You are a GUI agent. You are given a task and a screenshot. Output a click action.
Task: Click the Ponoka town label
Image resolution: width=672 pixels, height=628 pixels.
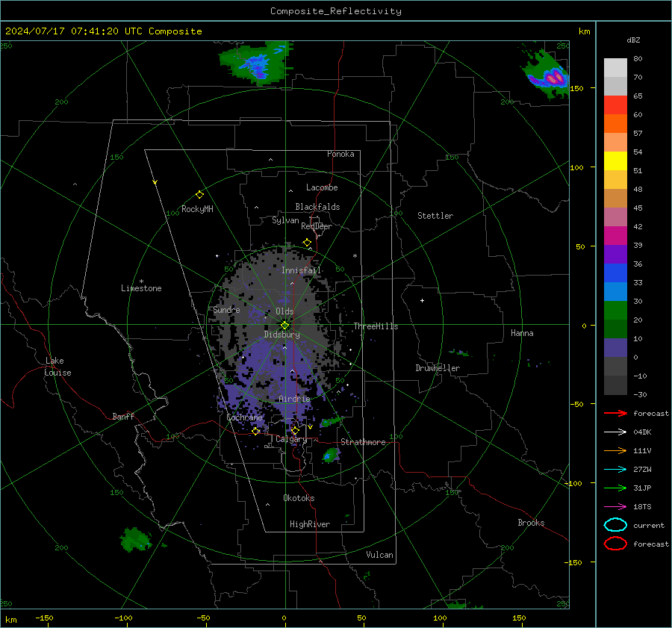point(340,154)
